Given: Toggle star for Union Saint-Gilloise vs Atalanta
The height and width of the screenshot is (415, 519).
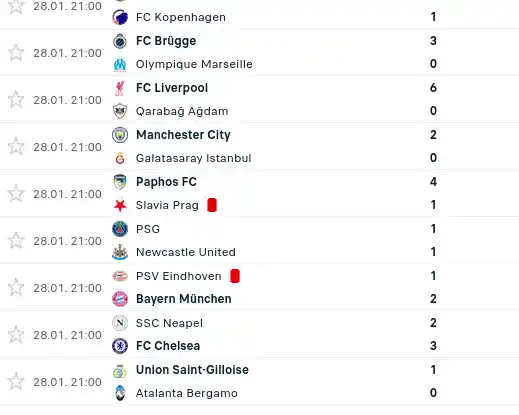Looking at the screenshot, I should pos(16,382).
